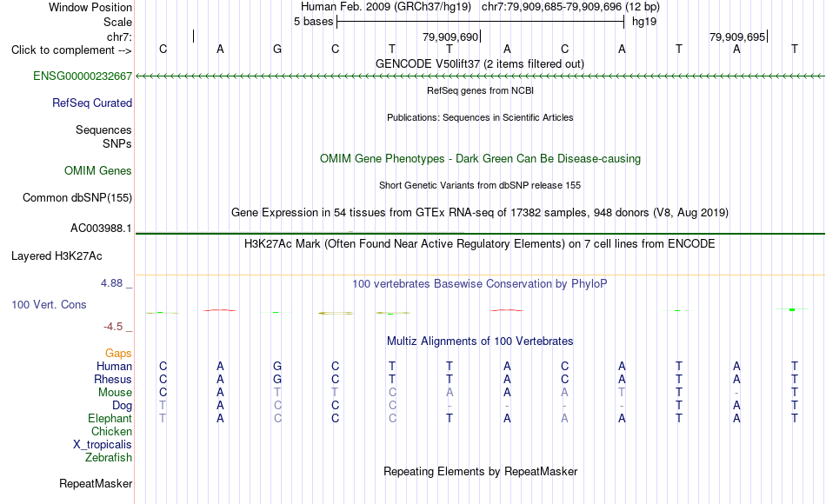Open the Common dbSNP(155) track label
This screenshot has width=826, height=504.
point(77,197)
